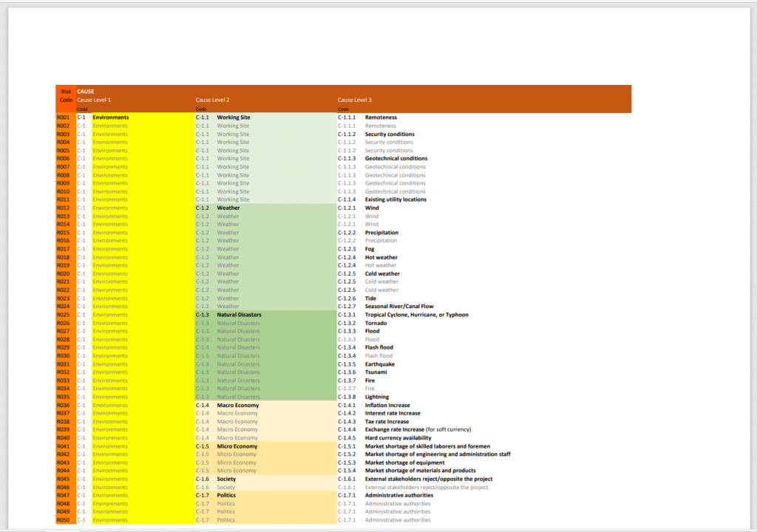Click the bold Natural Disasters cell
The height and width of the screenshot is (532, 757).
[239, 315]
